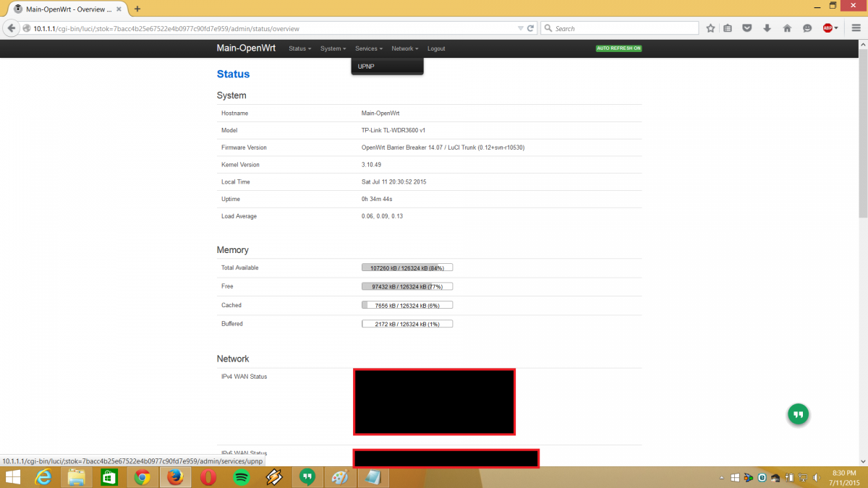
Task: Click the bookmark star icon
Action: click(x=710, y=28)
